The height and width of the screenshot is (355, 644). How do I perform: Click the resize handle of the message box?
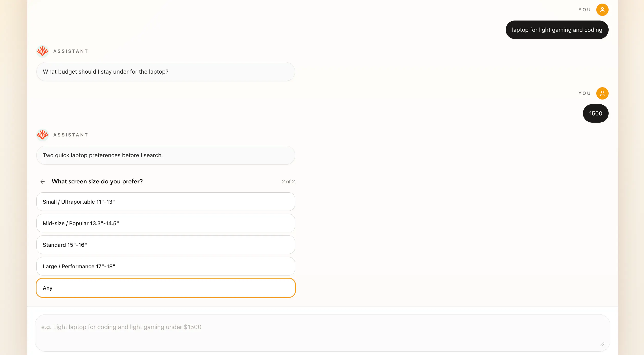click(602, 344)
